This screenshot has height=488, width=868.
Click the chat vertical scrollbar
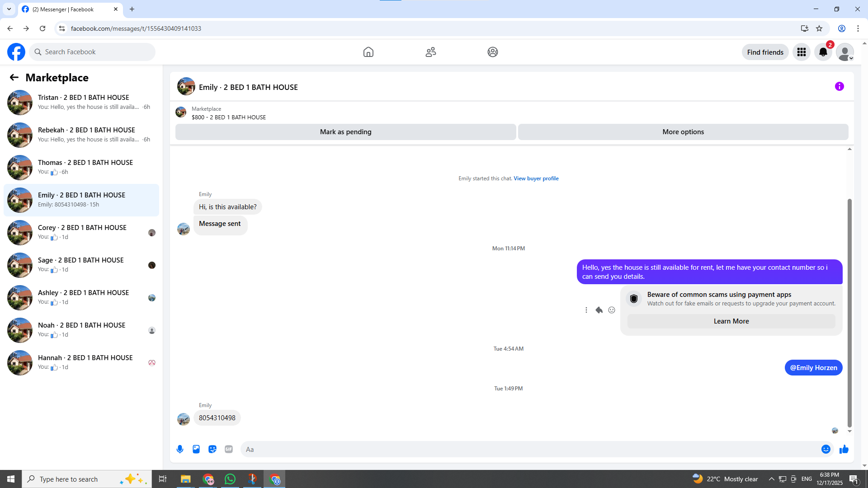(849, 312)
